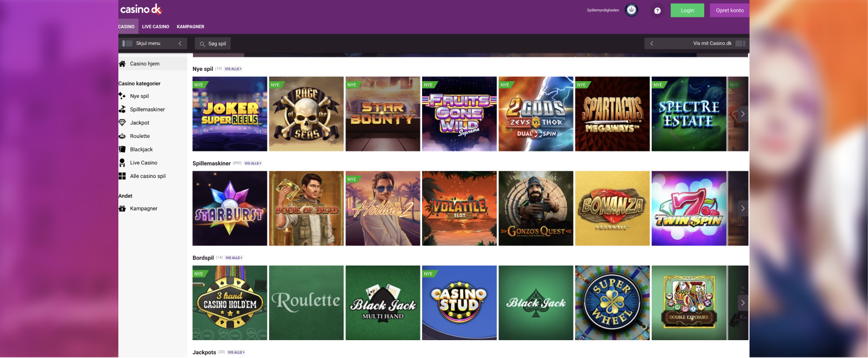The height and width of the screenshot is (358, 868).
Task: Open the Twin Spin game
Action: point(689,209)
